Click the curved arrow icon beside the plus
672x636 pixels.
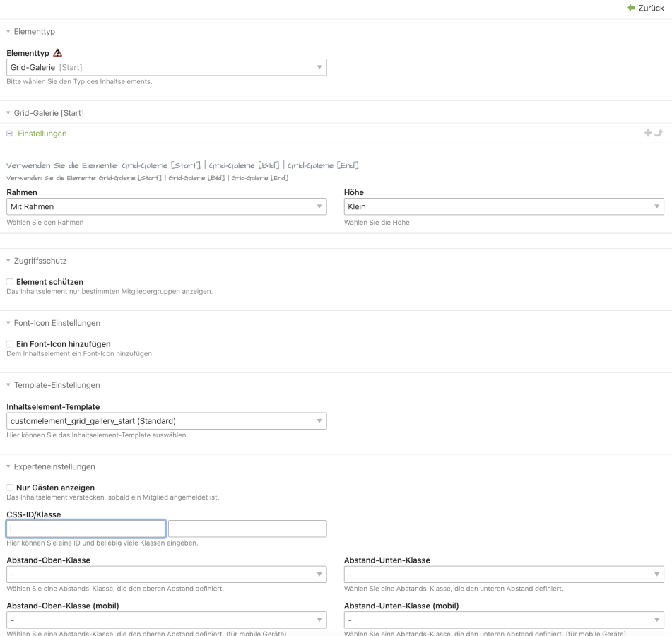(659, 133)
